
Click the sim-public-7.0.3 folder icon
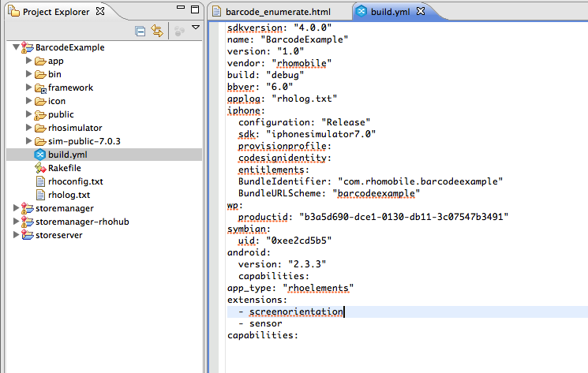[40, 142]
